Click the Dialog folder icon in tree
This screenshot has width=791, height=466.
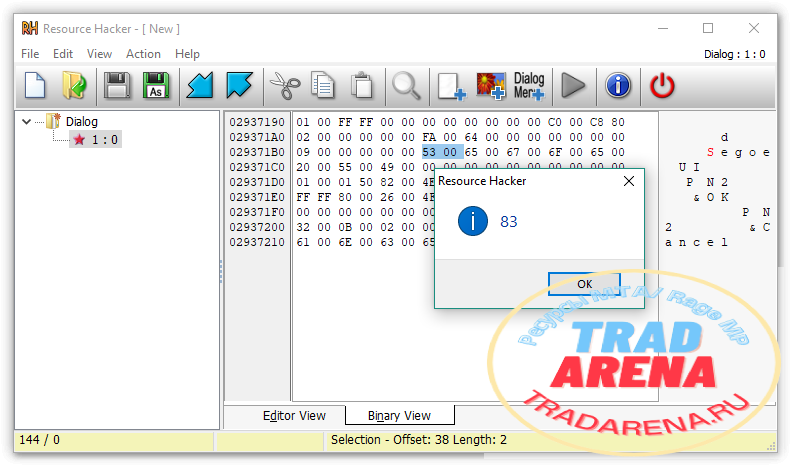pos(53,121)
